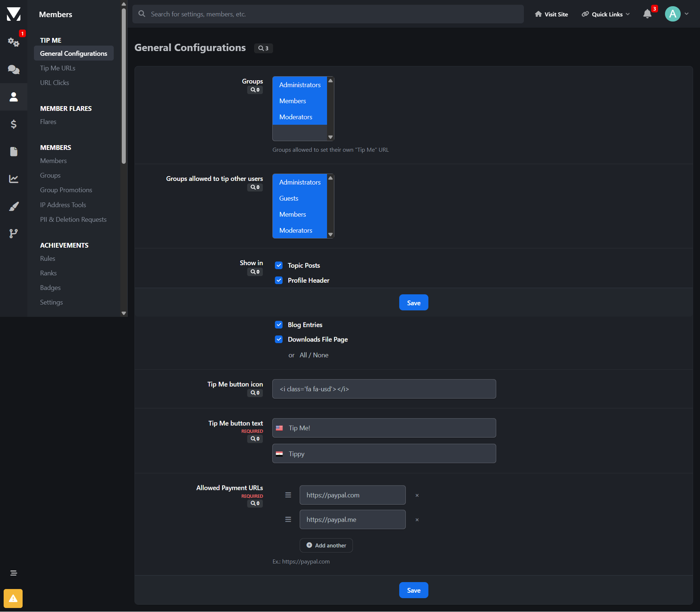Open the Community chat bubbles section
Screen dimensions: 700x612
13,69
